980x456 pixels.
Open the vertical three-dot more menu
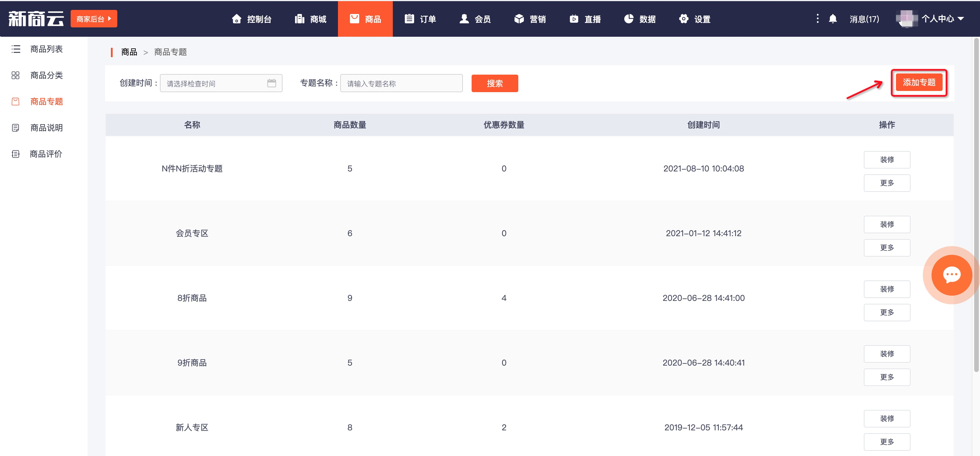(817, 19)
